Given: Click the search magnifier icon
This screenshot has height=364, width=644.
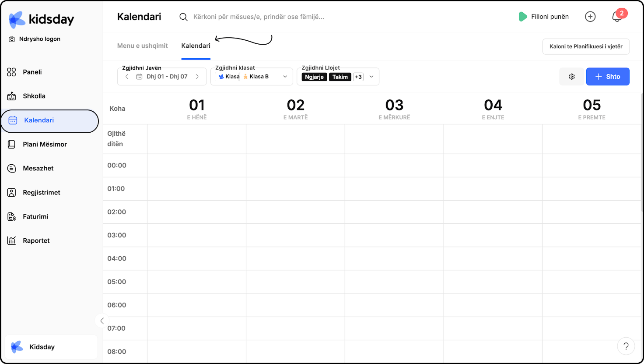Looking at the screenshot, I should 184,17.
